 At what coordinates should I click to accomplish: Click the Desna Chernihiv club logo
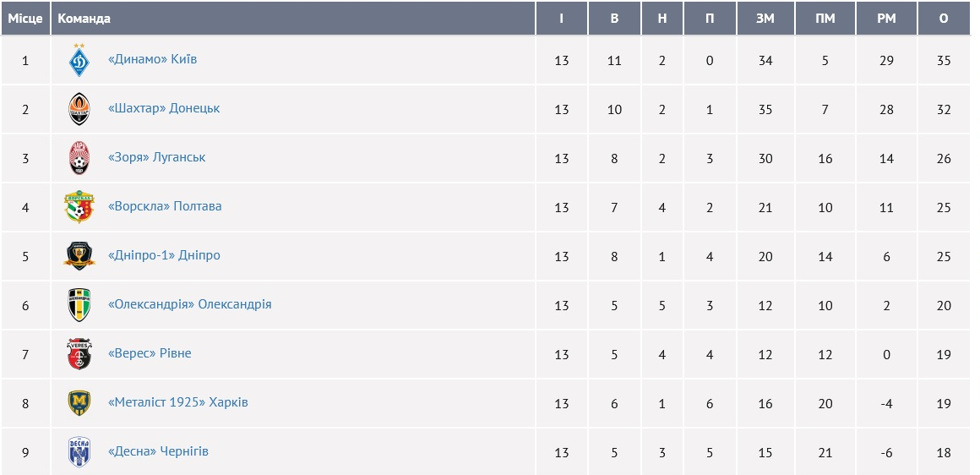click(79, 452)
